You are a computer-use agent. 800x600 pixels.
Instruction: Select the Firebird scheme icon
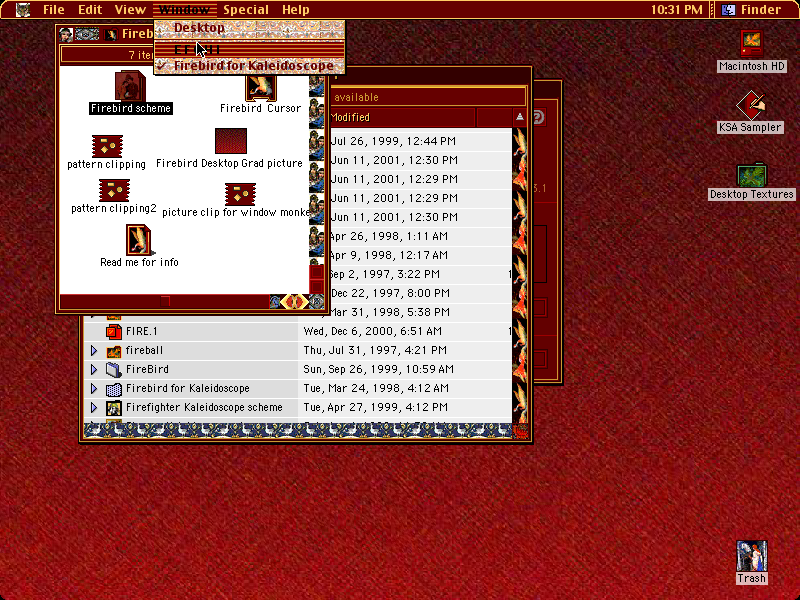coord(130,85)
